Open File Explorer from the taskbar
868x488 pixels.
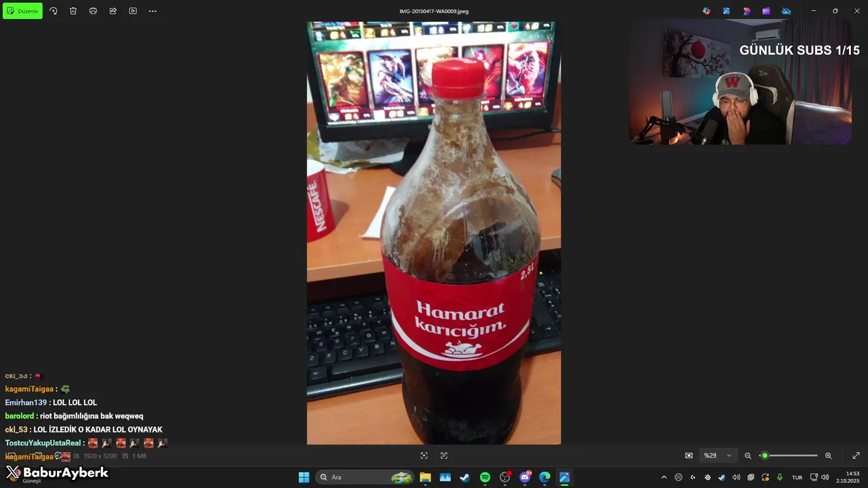425,477
